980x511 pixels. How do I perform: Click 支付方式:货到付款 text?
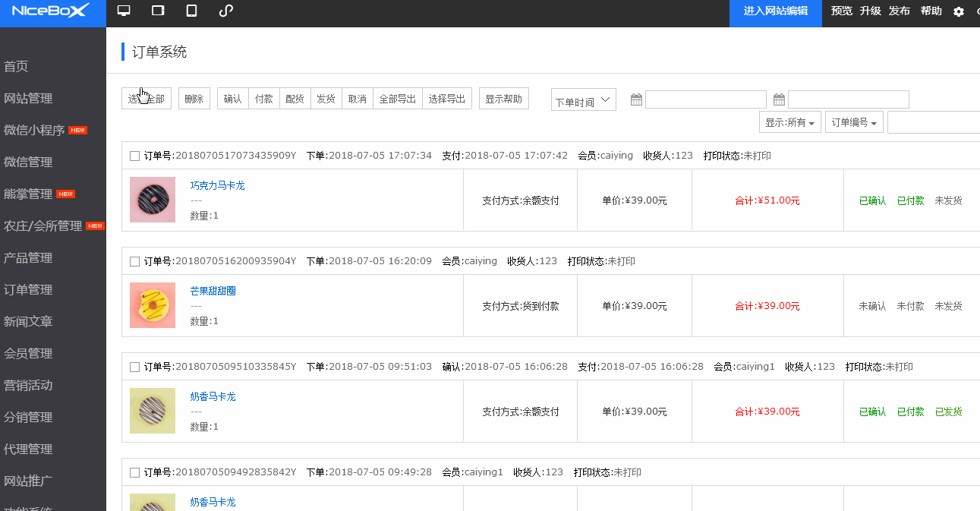[521, 306]
